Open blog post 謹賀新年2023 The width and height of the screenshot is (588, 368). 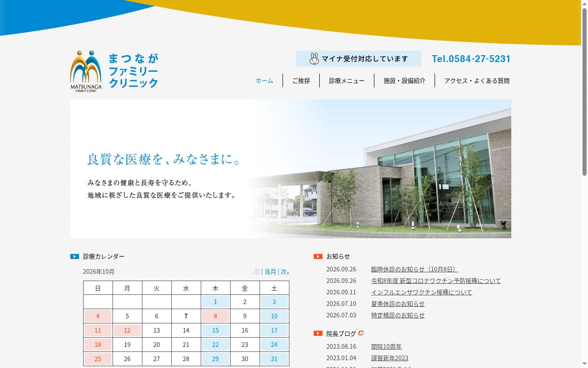click(x=390, y=358)
